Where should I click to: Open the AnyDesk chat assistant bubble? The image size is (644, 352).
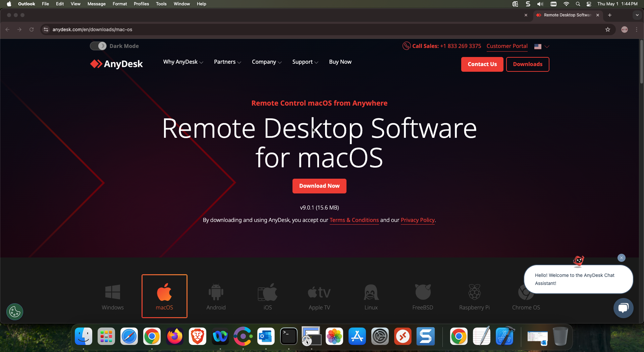click(x=623, y=308)
